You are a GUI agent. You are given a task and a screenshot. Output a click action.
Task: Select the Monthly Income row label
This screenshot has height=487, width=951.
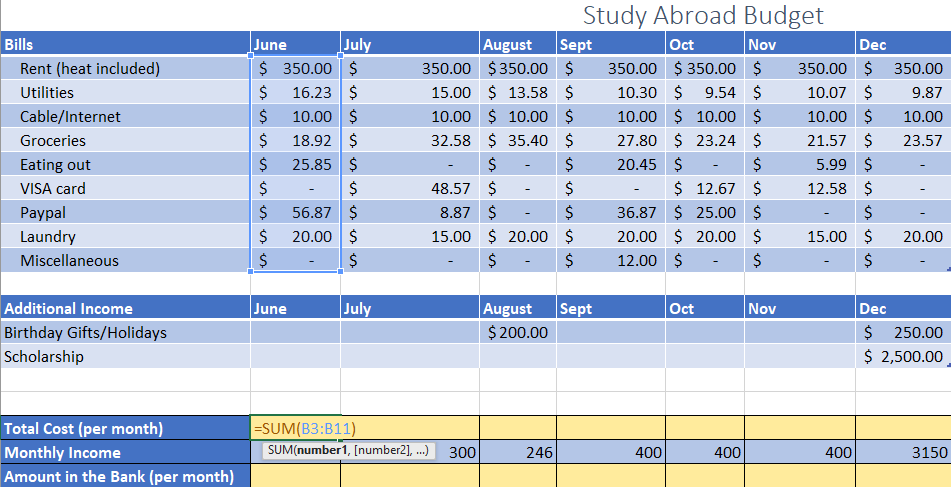(126, 452)
